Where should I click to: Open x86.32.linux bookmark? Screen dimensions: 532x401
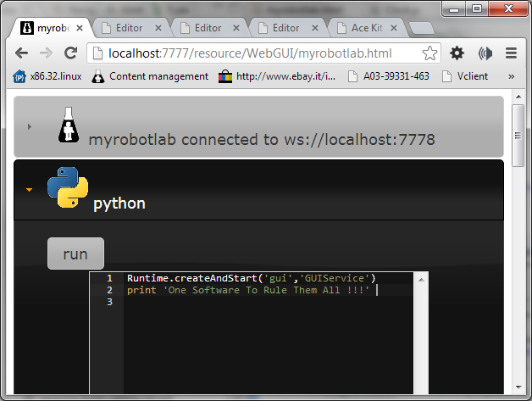[47, 76]
